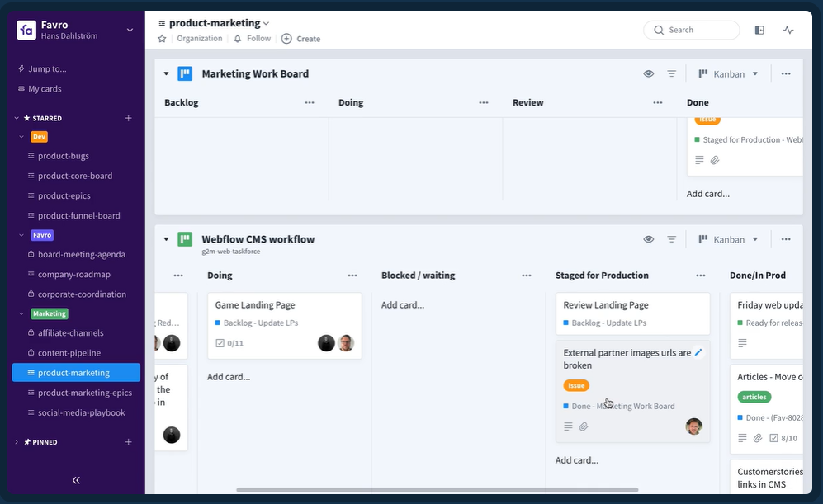Click Add card in Blocked / waiting column

[403, 304]
